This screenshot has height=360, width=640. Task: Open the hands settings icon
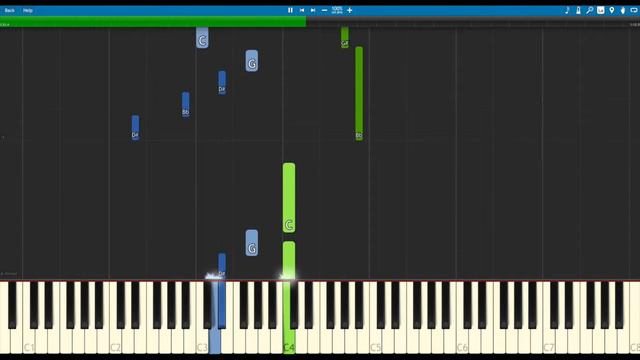(623, 10)
